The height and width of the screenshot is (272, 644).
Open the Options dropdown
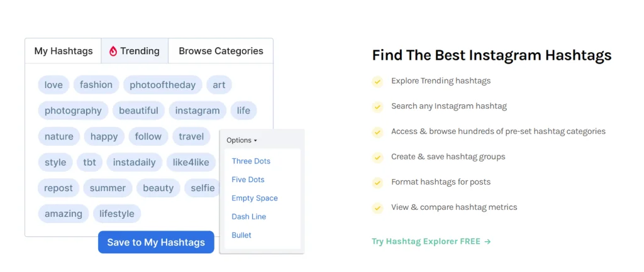point(241,140)
